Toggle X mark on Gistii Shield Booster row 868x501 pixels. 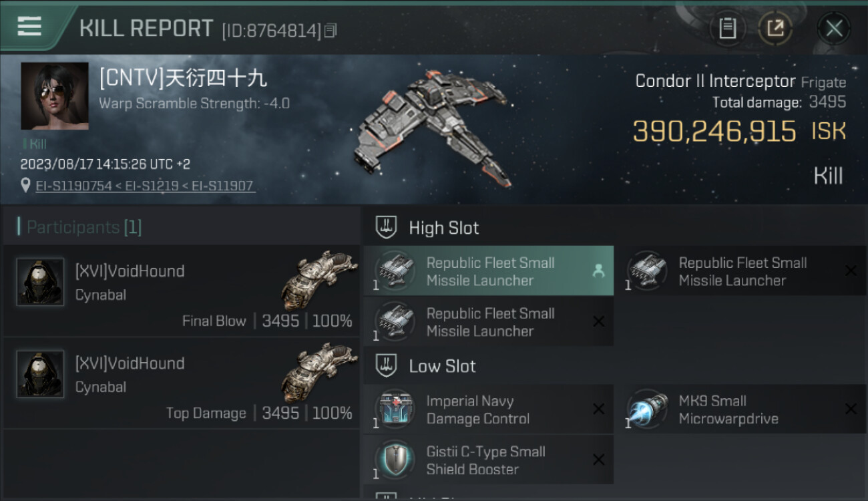tap(598, 460)
